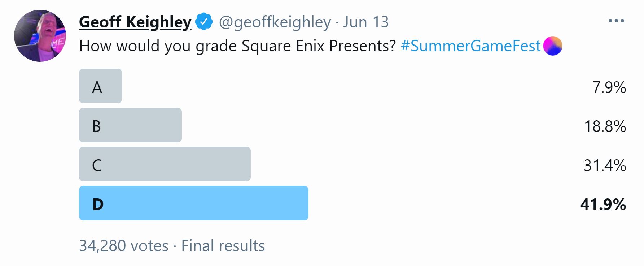This screenshot has width=644, height=266.
Task: Click the Final results label
Action: pos(223,246)
